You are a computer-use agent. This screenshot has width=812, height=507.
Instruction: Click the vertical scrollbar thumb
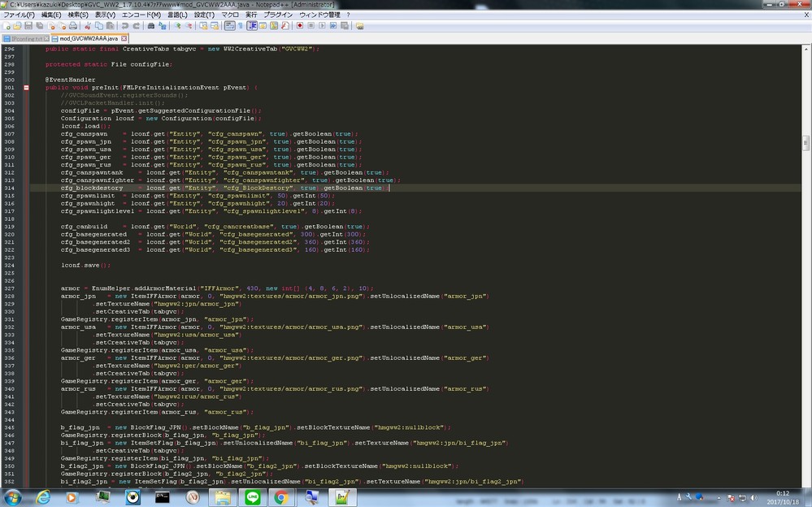[x=805, y=143]
